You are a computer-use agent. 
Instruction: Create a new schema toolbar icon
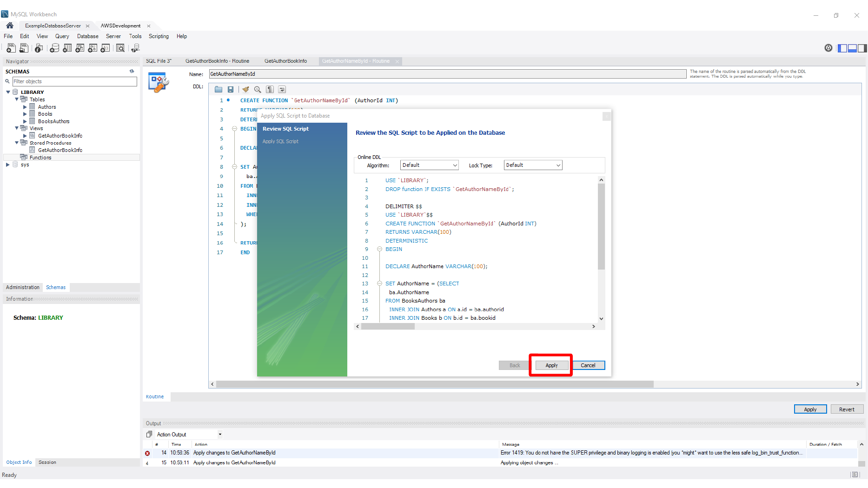tap(54, 48)
